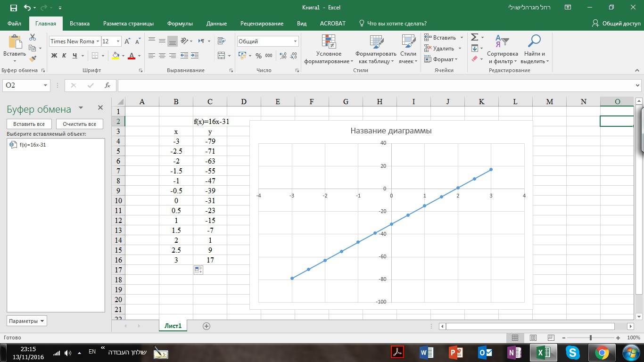Screen dimensions: 644x362
Task: Open the Формат dropdown in Ячейки group
Action: [x=441, y=59]
